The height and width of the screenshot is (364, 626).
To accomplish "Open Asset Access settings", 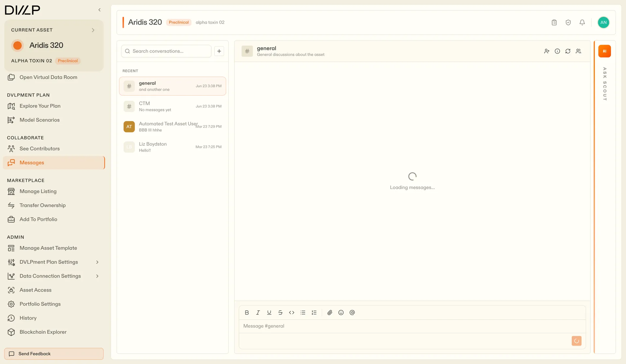I will (35, 290).
